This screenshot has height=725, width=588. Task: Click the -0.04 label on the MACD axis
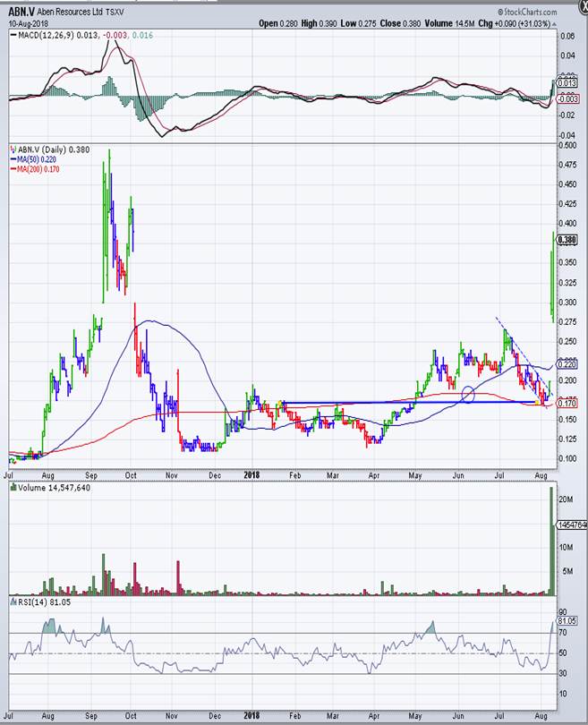567,135
